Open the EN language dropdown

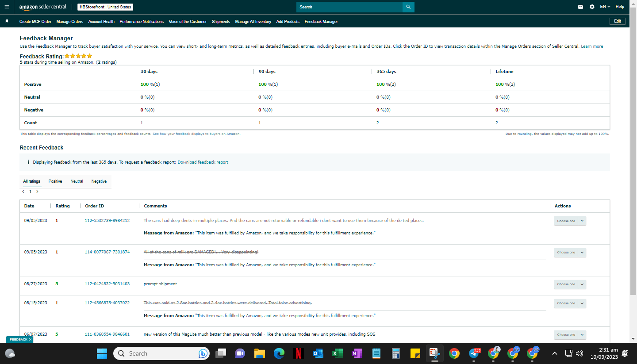[x=605, y=7]
